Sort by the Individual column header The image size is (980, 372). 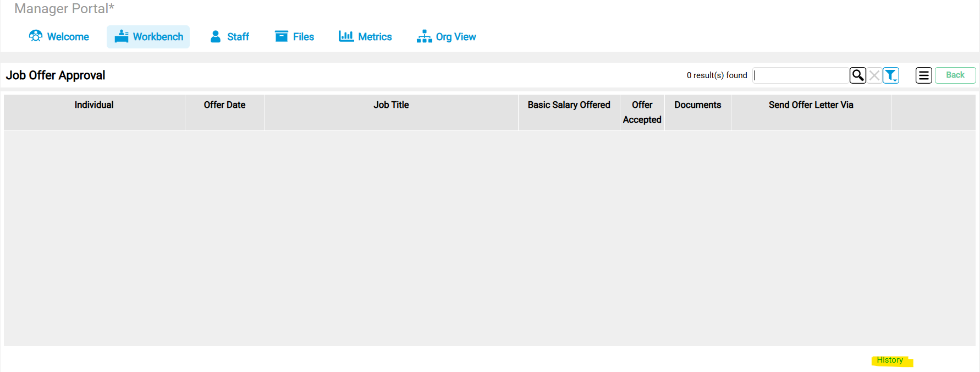(x=94, y=105)
